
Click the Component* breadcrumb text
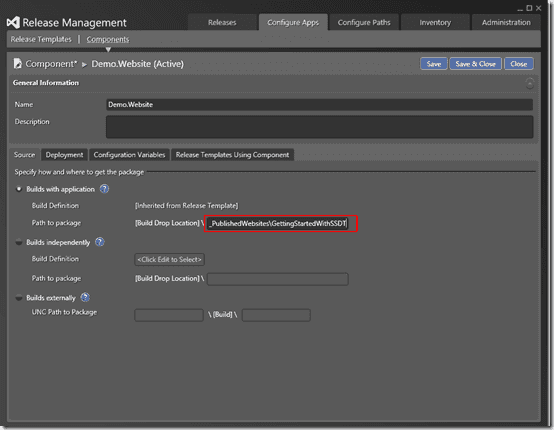[51, 64]
